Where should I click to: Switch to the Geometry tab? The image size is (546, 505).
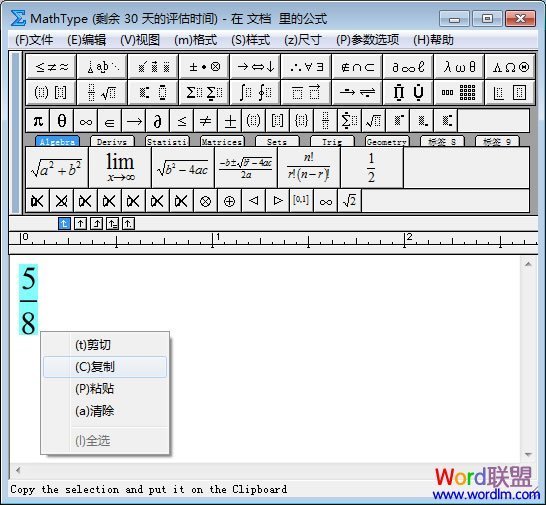tap(387, 141)
